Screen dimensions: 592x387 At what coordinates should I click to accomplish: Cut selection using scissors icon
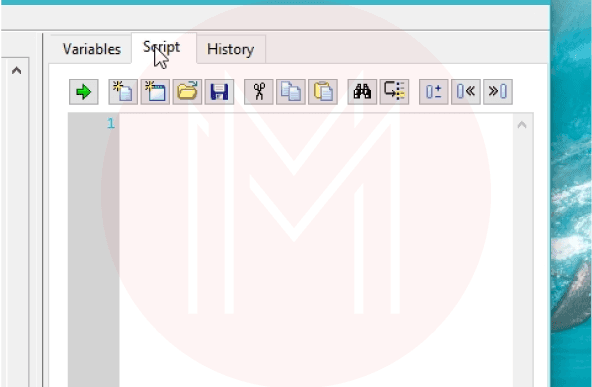coord(259,92)
